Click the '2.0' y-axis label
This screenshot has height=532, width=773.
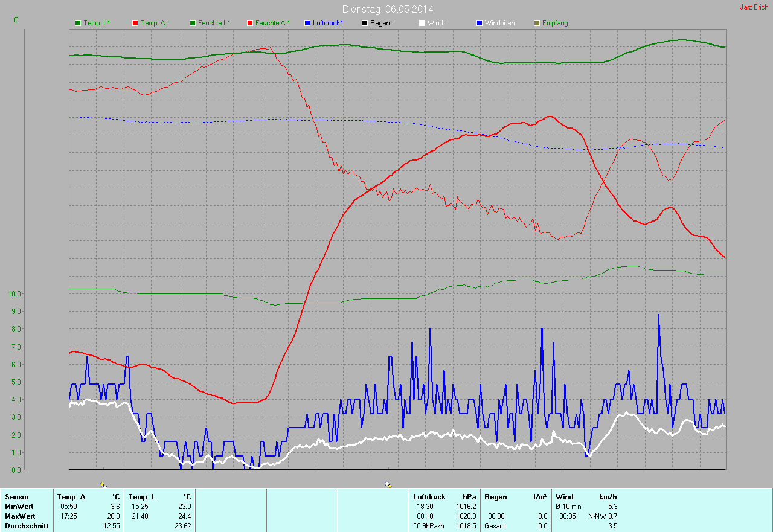click(16, 435)
